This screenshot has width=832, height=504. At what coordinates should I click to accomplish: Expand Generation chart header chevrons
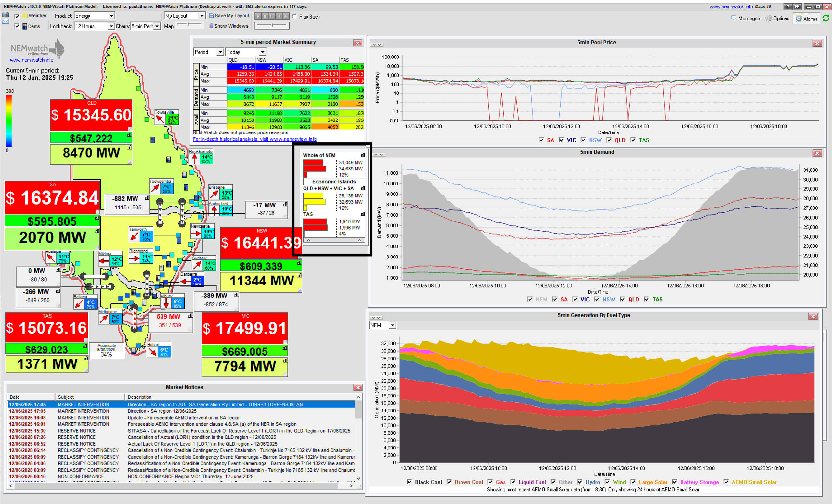(x=376, y=318)
